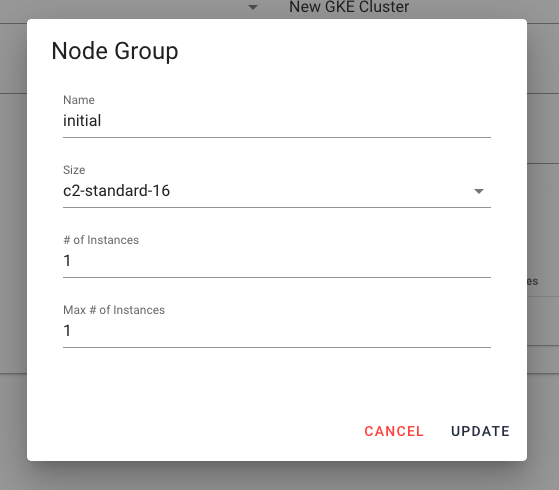Viewport: 559px width, 490px height.
Task: Click the 'Max # of Instances' label text
Action: tap(114, 310)
